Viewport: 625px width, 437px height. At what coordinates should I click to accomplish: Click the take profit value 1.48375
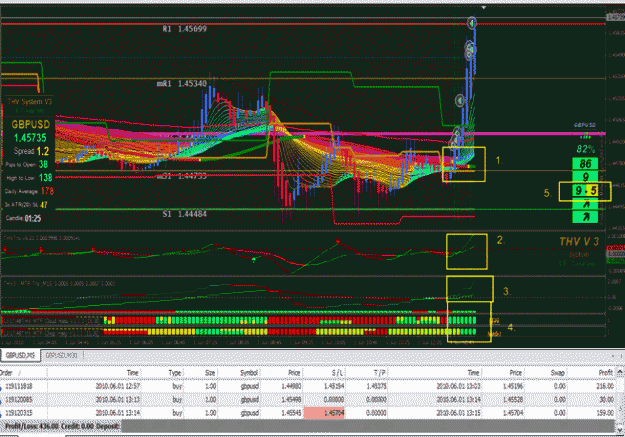pos(377,386)
